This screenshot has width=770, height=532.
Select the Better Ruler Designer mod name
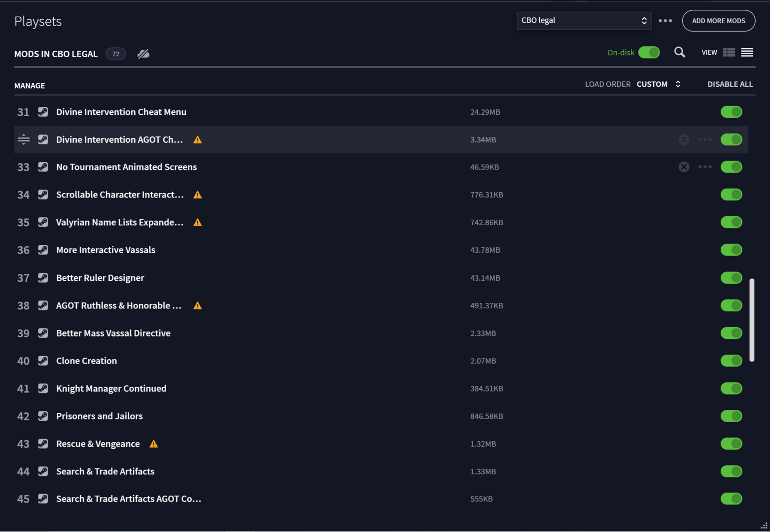[100, 278]
